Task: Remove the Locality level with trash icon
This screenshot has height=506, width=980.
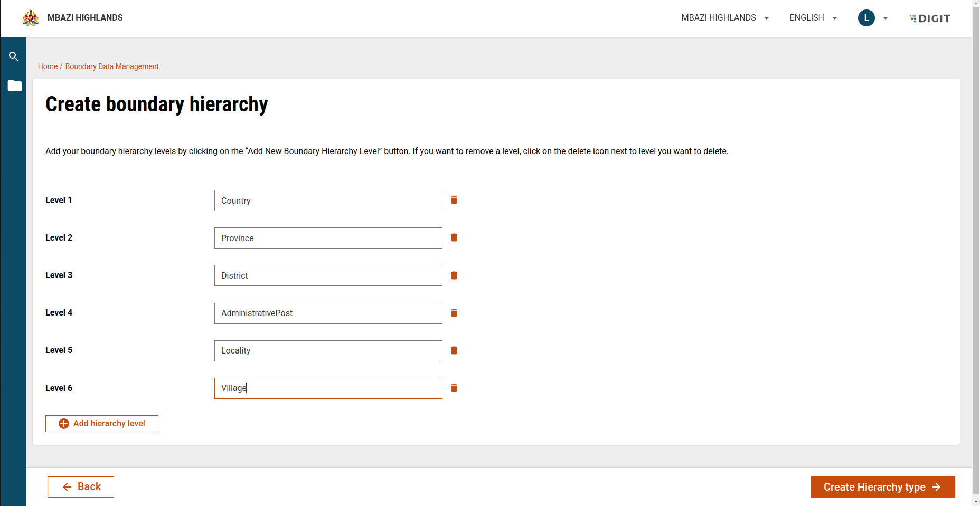Action: (x=454, y=350)
